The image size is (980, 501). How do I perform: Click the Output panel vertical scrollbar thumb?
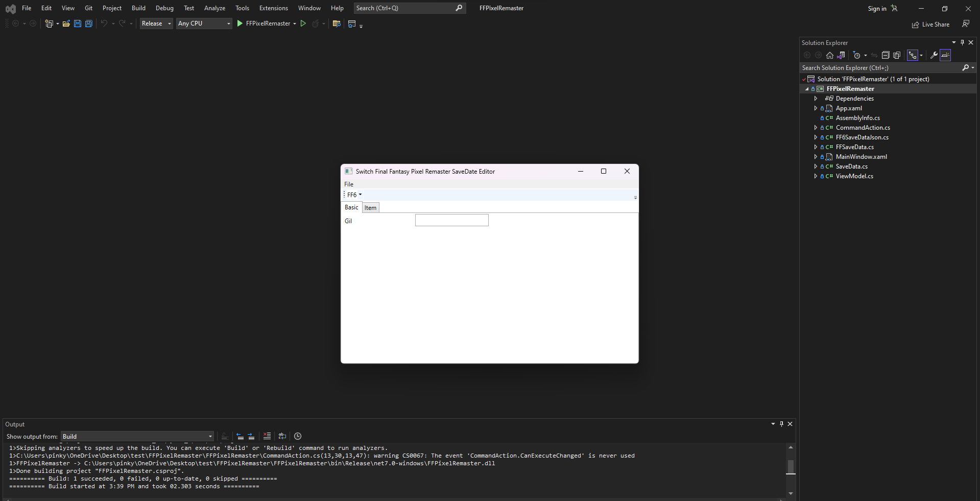791,467
